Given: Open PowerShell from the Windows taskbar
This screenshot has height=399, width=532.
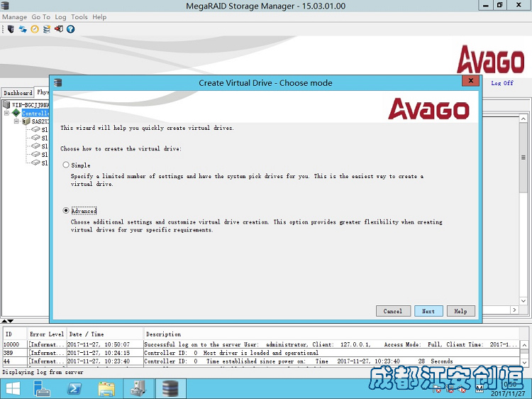Looking at the screenshot, I should pos(73,388).
